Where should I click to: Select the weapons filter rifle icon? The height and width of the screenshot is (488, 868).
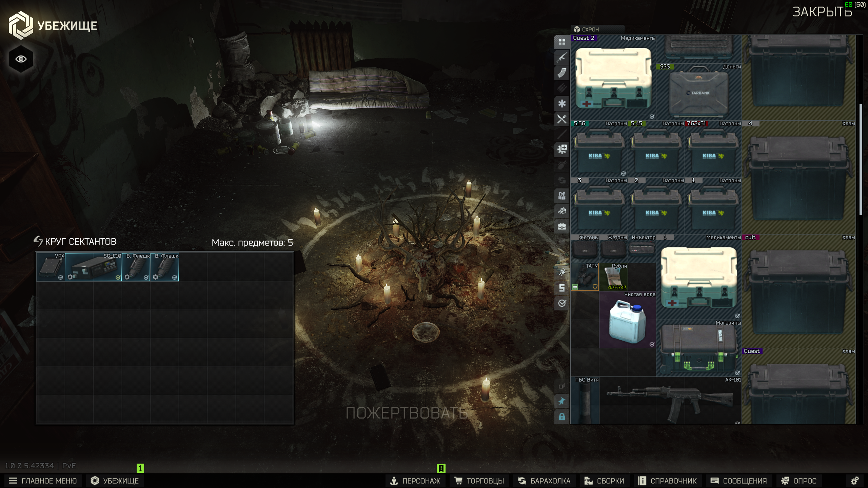tap(561, 57)
